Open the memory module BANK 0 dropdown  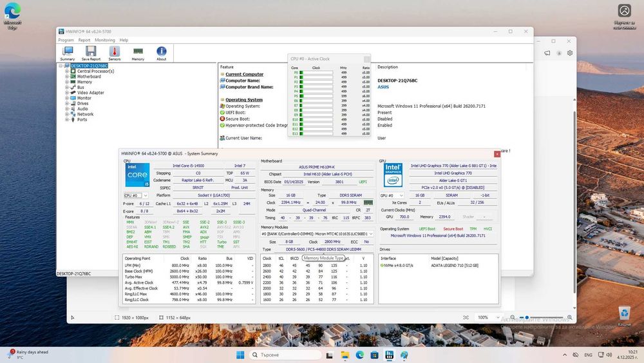tap(317, 234)
